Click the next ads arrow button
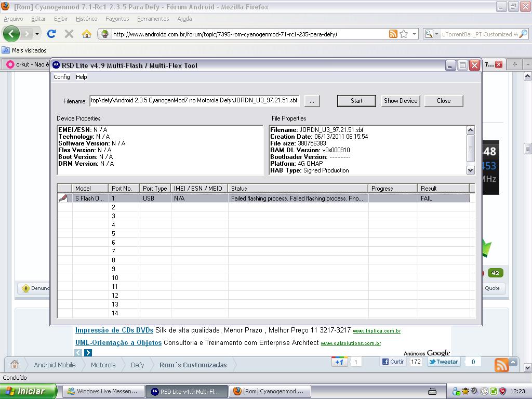532x399 pixels. click(x=88, y=353)
